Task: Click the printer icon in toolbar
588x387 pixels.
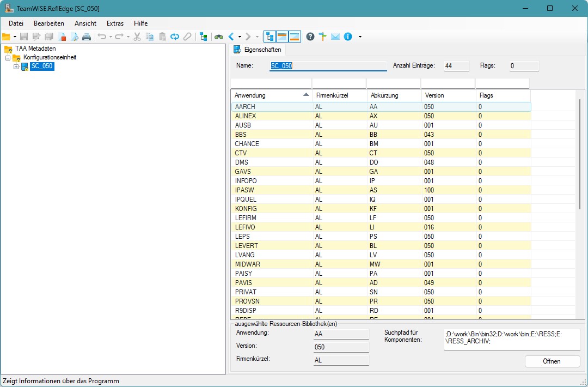Action: (x=87, y=37)
